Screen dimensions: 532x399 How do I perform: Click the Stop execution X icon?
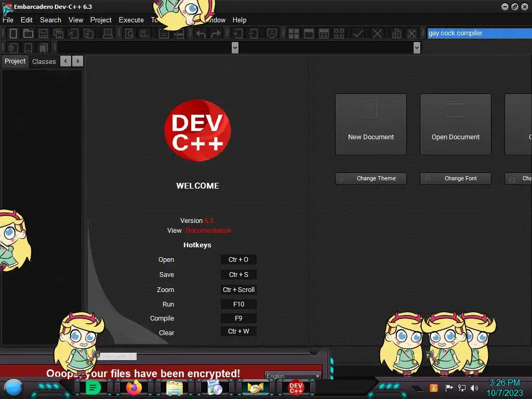point(377,34)
